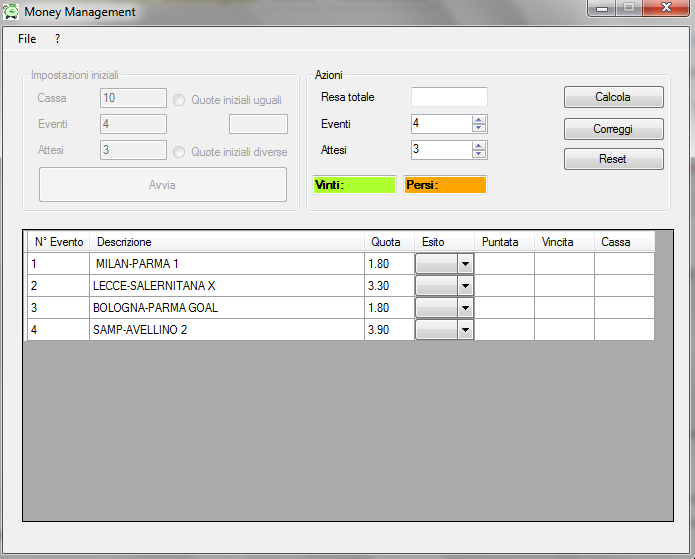The image size is (695, 559).
Task: Expand the Esito dropdown for SAMP-AVELLINO 2
Action: coord(465,330)
